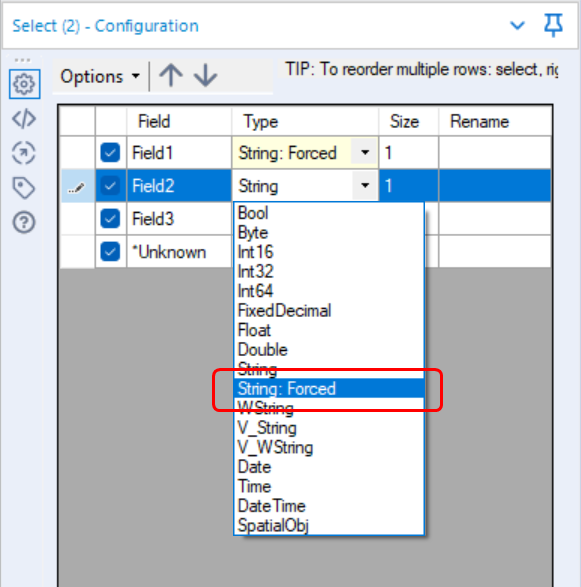
Task: Expand the Options dropdown menu
Action: [x=100, y=76]
